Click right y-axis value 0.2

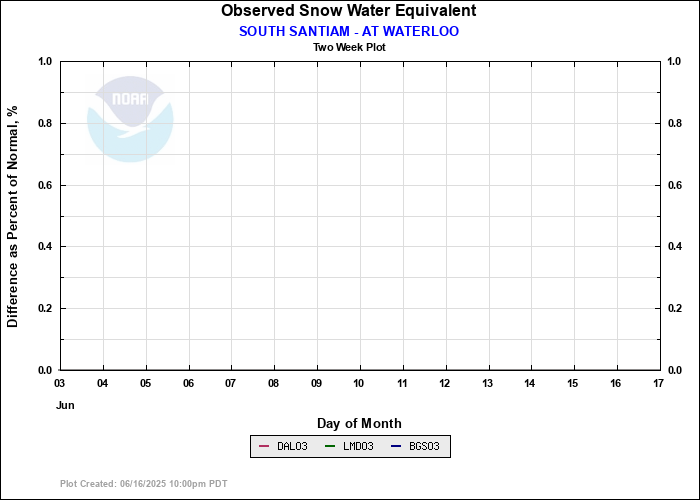[675, 308]
